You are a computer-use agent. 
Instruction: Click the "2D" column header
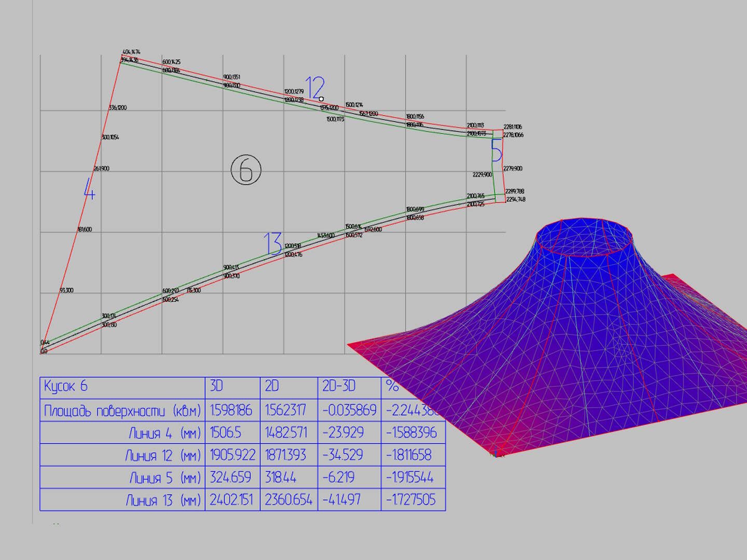click(x=272, y=387)
